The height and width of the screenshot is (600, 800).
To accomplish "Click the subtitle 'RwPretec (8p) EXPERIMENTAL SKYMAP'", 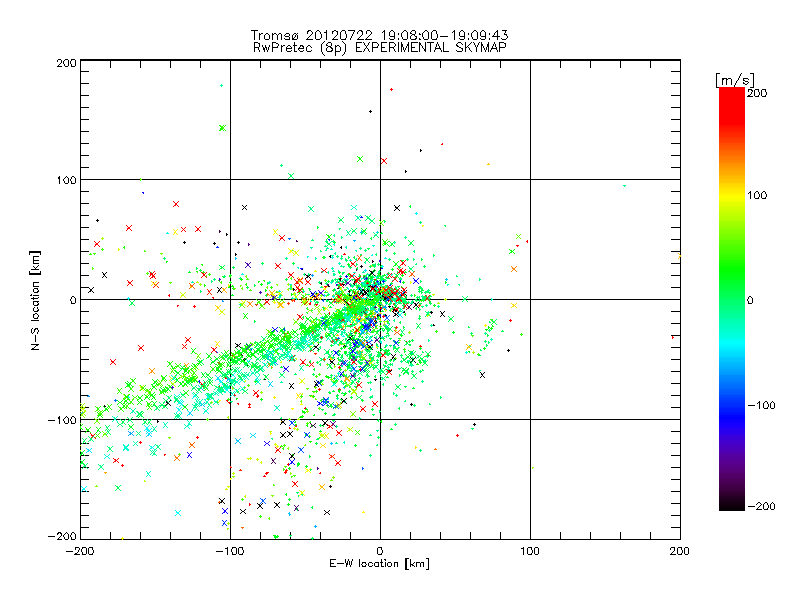I will coord(380,48).
